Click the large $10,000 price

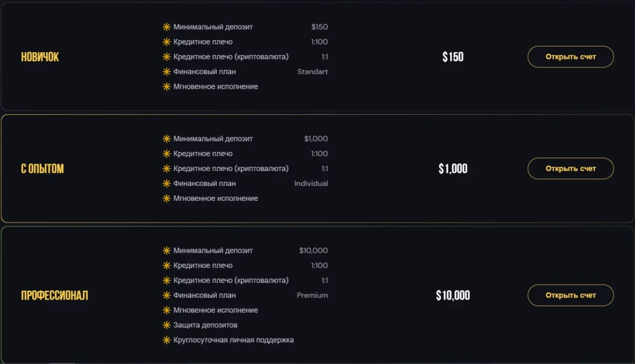coord(453,296)
